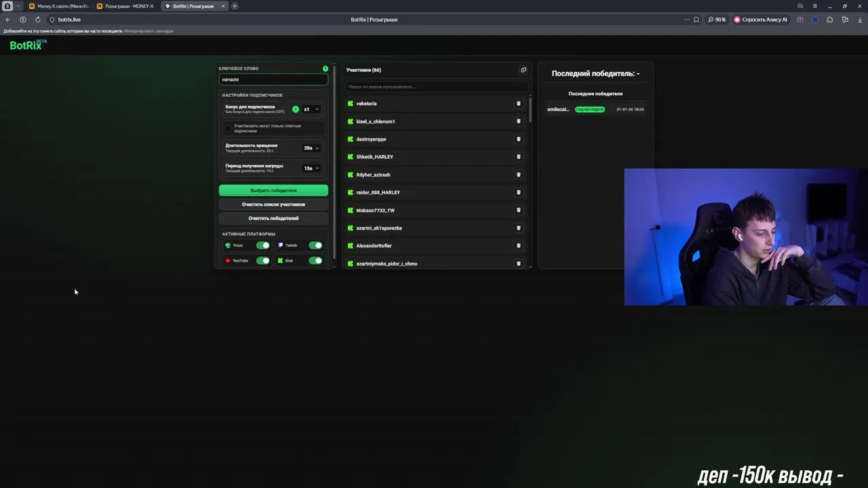Click the keyword input field containing начало
The height and width of the screenshot is (488, 868).
273,79
